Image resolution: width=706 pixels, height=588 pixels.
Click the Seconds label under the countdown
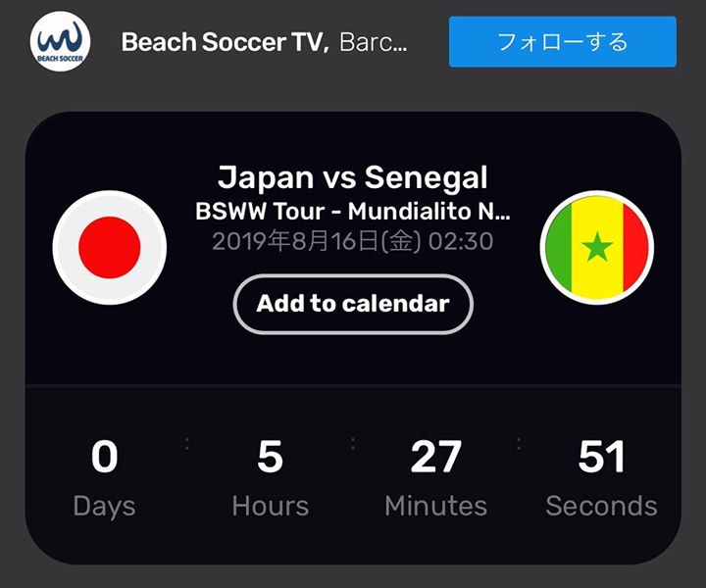coord(601,506)
